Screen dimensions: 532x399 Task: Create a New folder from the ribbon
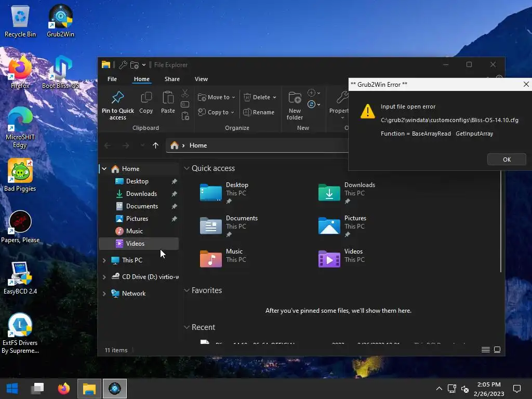coord(295,105)
